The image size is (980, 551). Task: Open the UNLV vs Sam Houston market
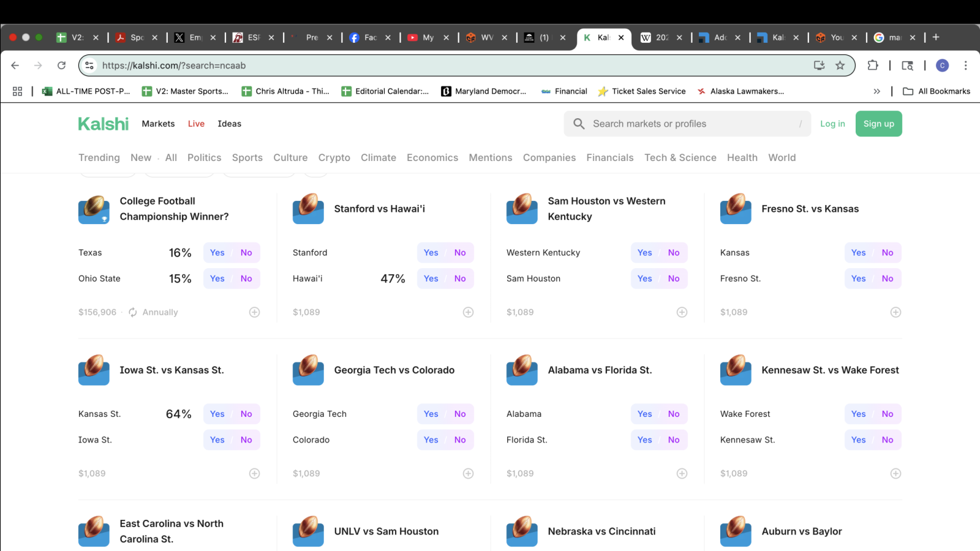(x=386, y=531)
